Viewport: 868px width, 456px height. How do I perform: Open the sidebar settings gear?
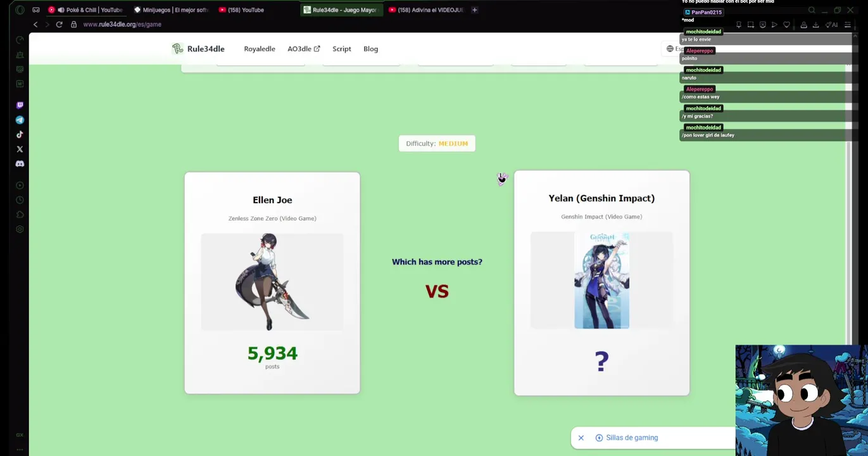pos(20,229)
